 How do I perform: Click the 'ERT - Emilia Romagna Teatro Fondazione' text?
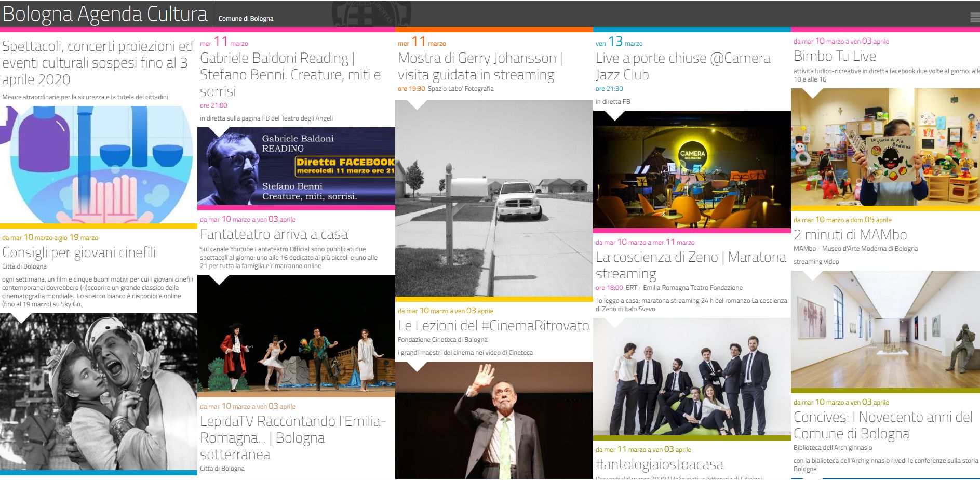pos(684,288)
